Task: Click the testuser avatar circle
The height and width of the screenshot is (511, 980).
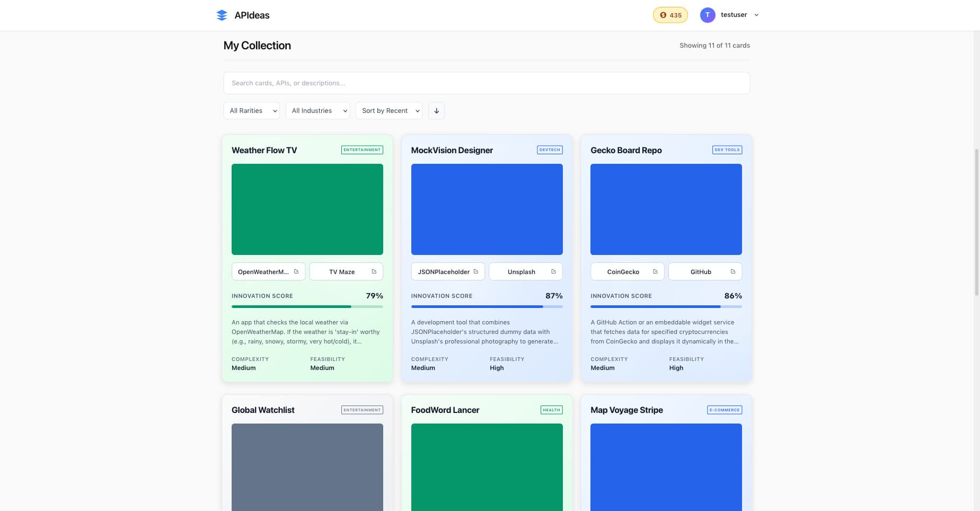Action: click(x=707, y=15)
